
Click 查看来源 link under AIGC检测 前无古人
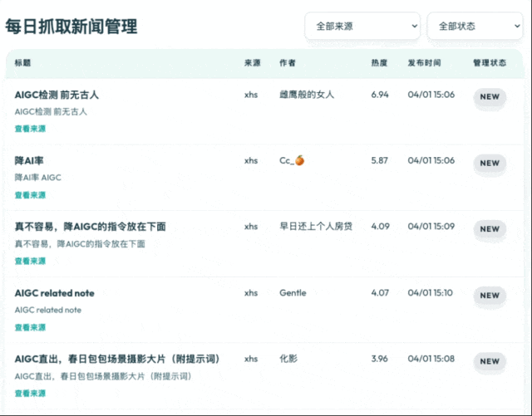point(30,129)
